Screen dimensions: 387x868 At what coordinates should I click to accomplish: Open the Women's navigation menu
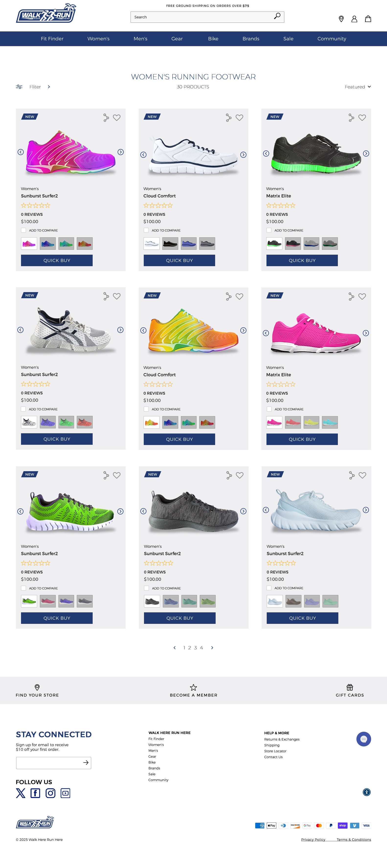coord(98,39)
